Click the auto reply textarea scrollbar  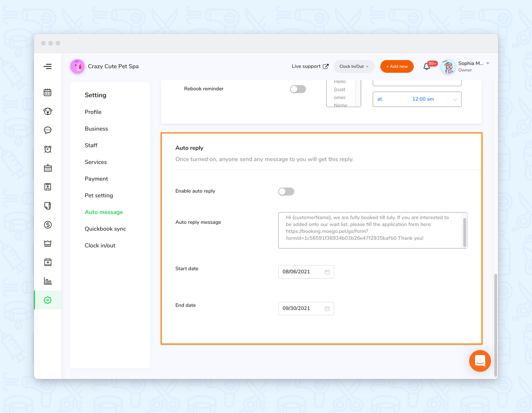[465, 232]
